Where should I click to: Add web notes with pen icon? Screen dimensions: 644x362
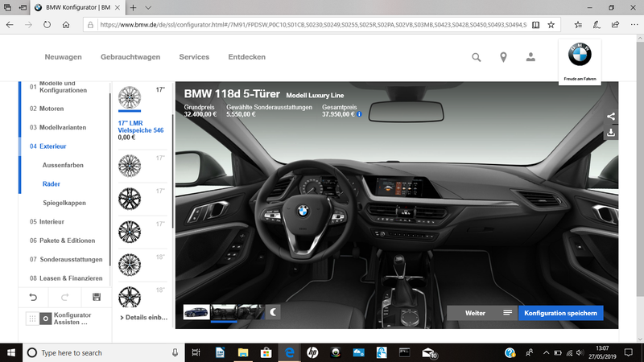point(597,25)
